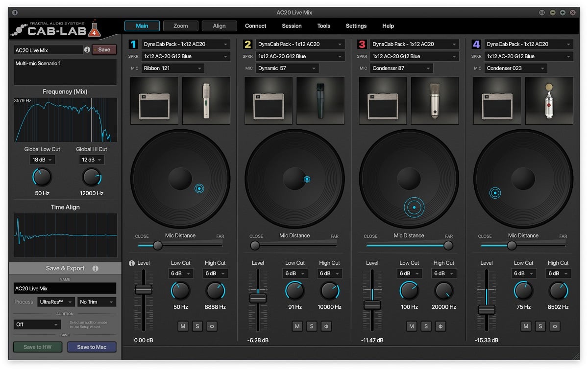
Task: Click channel 4 High Cut 8502 Hz knob
Action: (x=558, y=291)
